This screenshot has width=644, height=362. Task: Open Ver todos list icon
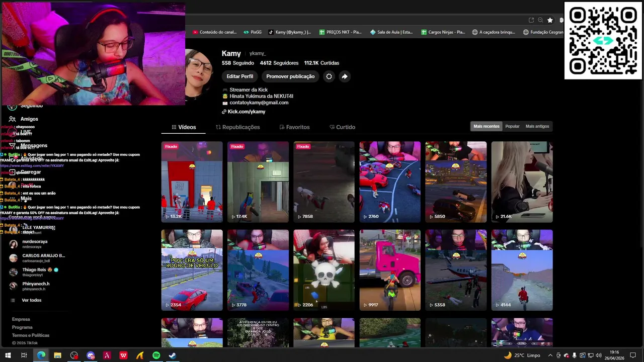[x=13, y=300]
